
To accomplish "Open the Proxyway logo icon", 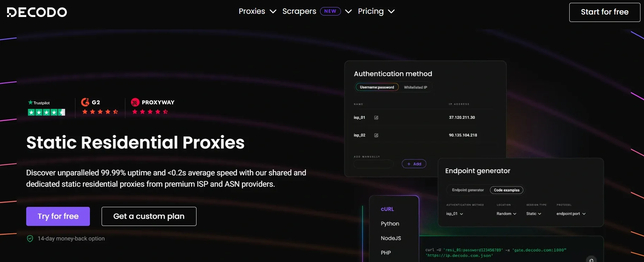I will 135,102.
